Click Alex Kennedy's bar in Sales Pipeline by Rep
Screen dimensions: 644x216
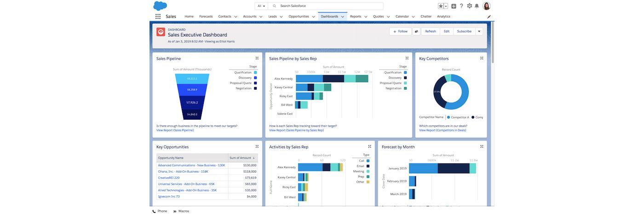tap(332, 79)
